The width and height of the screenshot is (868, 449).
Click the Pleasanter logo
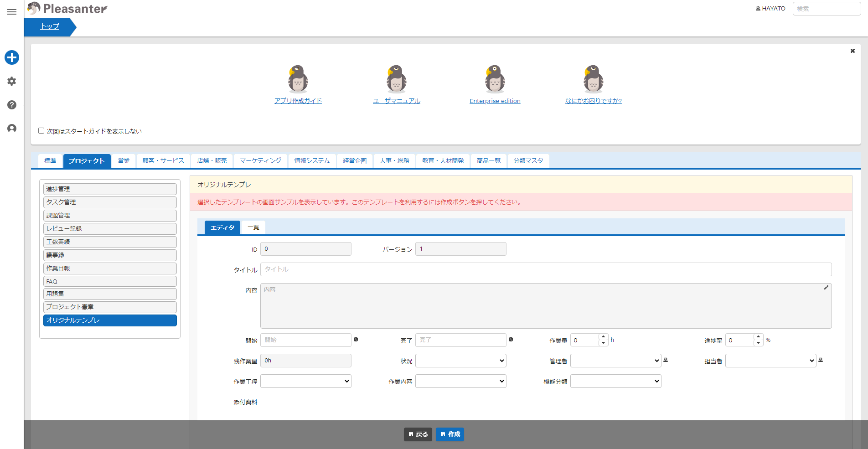point(67,8)
